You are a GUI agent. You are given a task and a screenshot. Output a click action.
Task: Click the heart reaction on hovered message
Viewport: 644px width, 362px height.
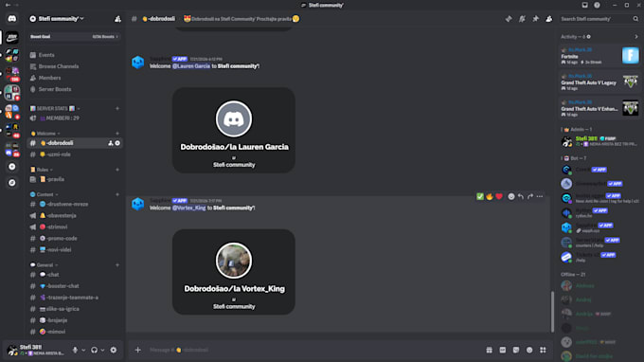[499, 197]
